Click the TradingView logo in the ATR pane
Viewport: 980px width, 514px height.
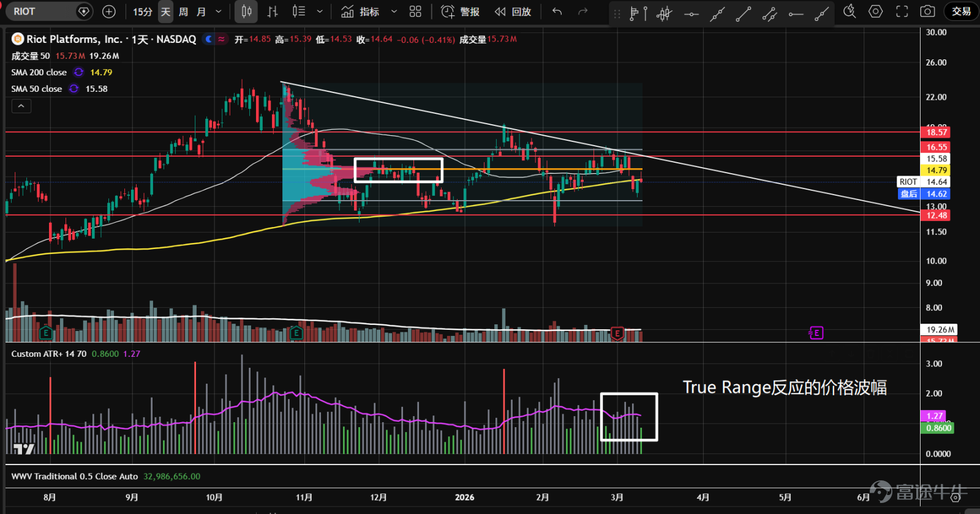pos(24,449)
